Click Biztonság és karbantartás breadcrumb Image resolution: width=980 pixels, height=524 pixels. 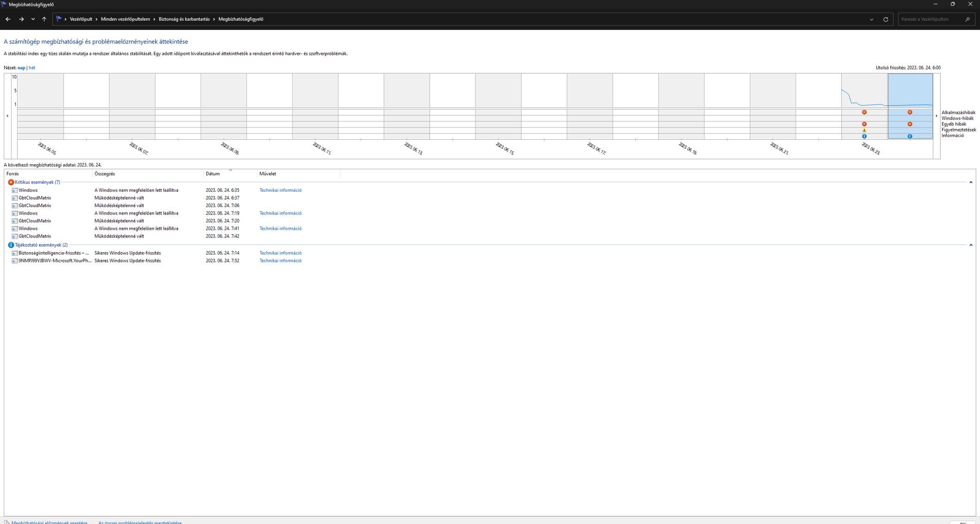pos(184,19)
